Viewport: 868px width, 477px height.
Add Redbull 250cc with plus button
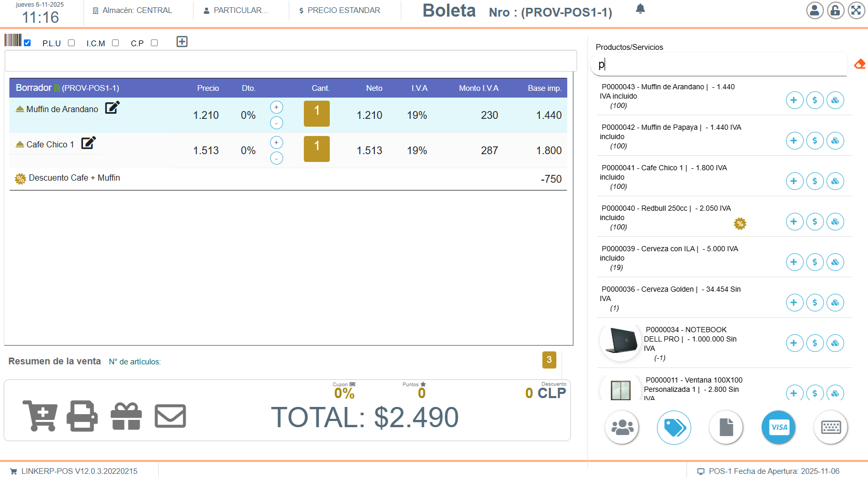click(x=794, y=222)
